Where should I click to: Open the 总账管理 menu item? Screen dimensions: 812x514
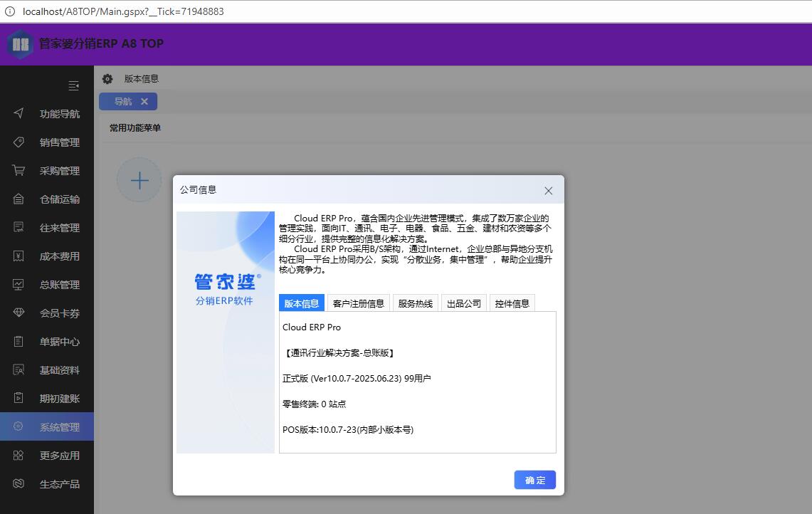[47, 285]
